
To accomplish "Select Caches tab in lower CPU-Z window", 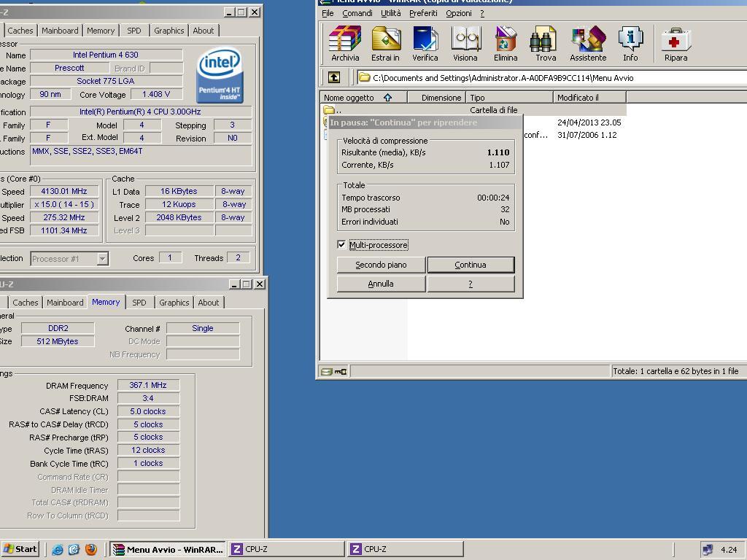I will coord(26,303).
